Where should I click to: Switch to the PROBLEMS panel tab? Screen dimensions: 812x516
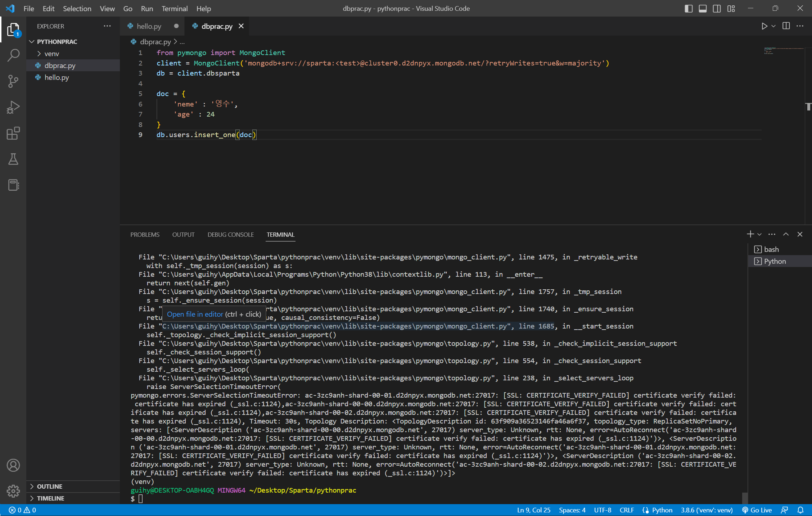145,235
